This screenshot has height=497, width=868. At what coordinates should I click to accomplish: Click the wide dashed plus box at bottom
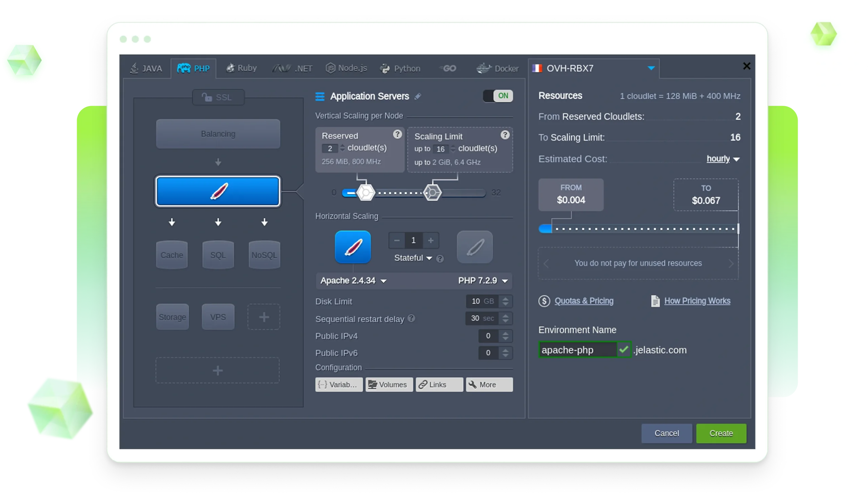pyautogui.click(x=218, y=371)
